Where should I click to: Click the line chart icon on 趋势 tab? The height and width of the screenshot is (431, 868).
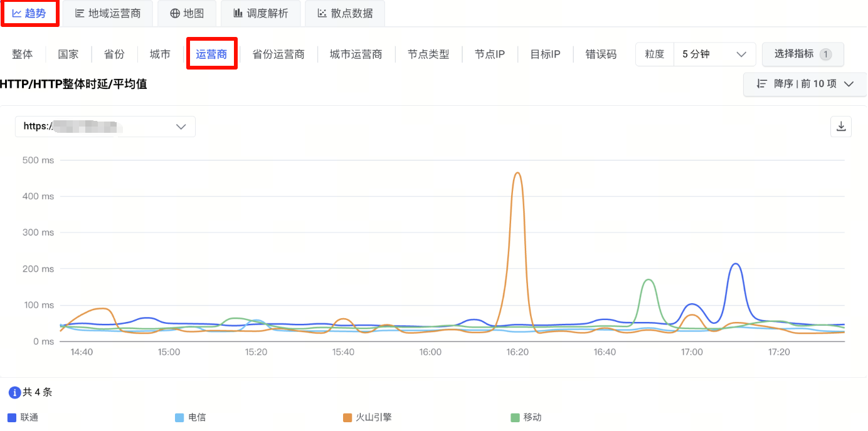point(17,13)
